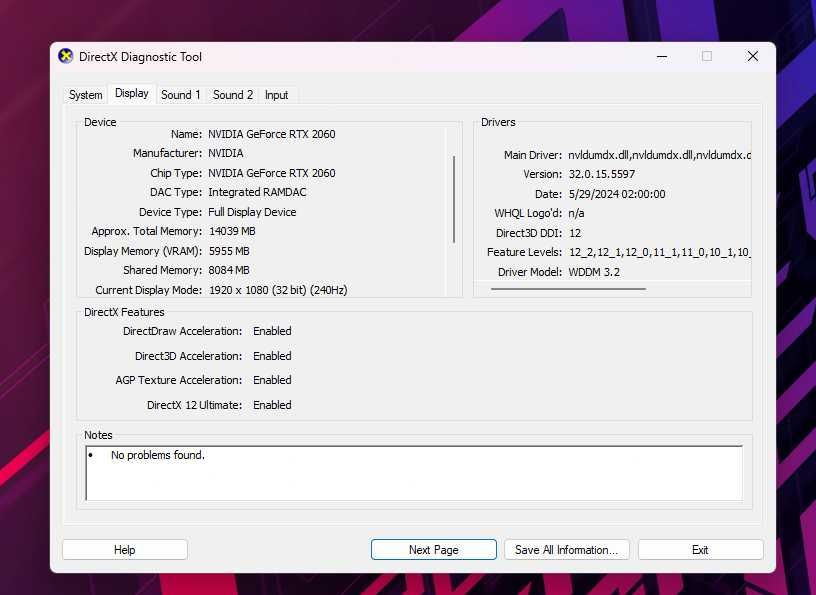Click the DirectX 12 Ultimate Enabled value
The width and height of the screenshot is (816, 595).
272,405
